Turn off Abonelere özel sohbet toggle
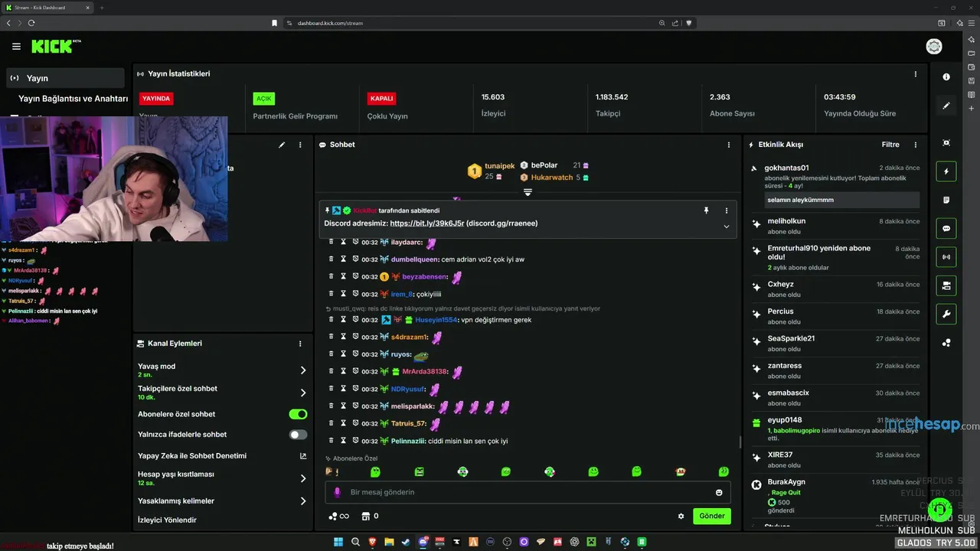Viewport: 980px width, 551px height. click(298, 414)
